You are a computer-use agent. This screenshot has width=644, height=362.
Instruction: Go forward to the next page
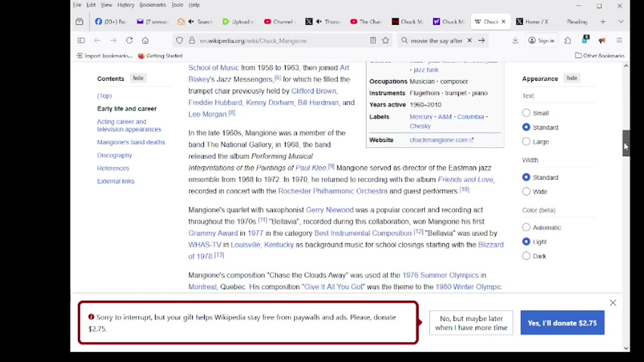pos(113,40)
